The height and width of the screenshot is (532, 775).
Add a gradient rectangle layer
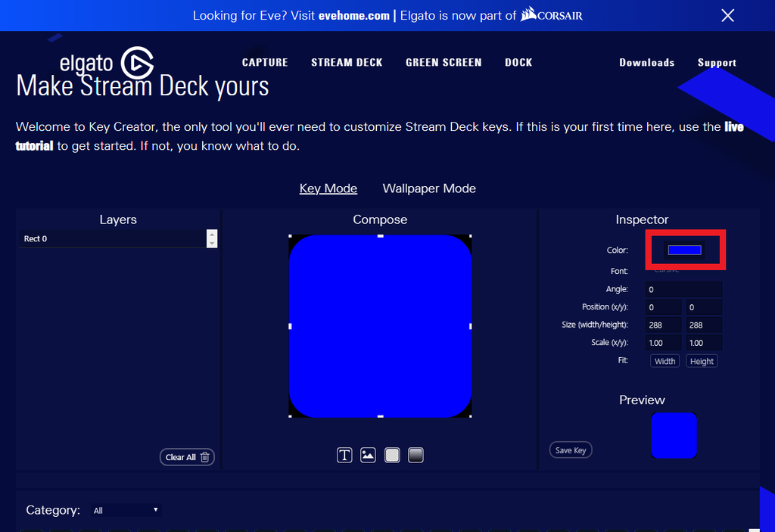click(416, 455)
